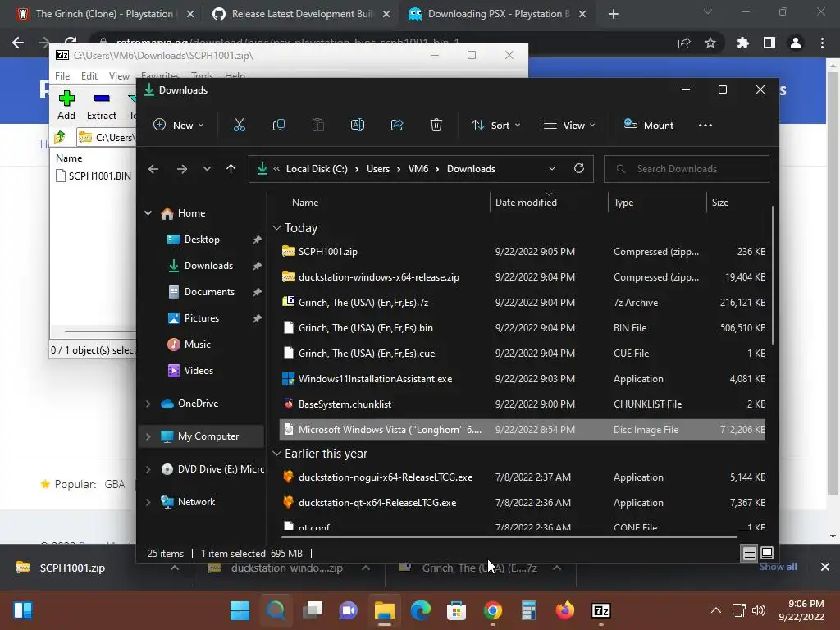
Task: Open taskbar Search icon
Action: pos(276,610)
